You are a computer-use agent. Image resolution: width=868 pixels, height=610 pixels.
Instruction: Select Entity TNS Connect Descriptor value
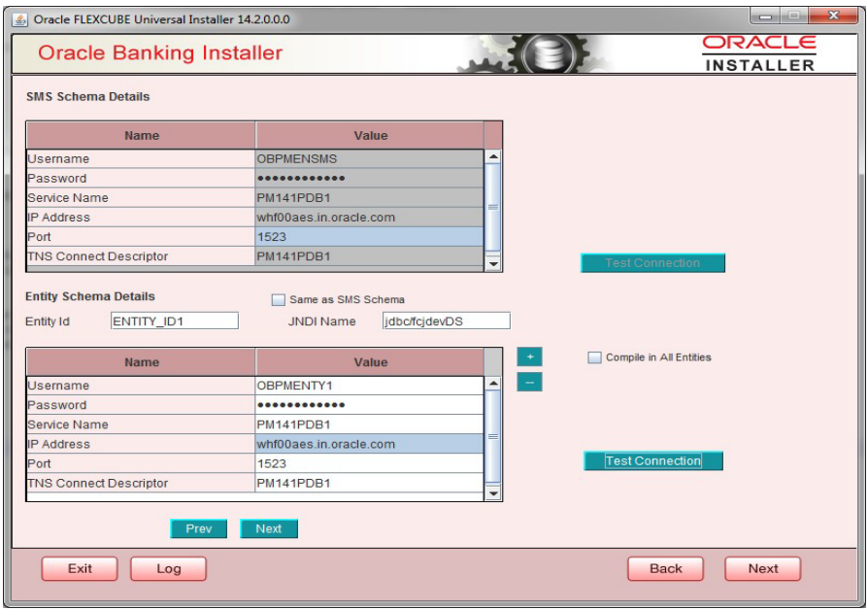tap(369, 483)
